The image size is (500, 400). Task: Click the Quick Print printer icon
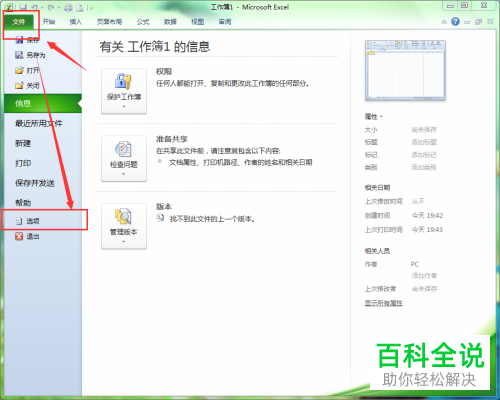(x=68, y=7)
